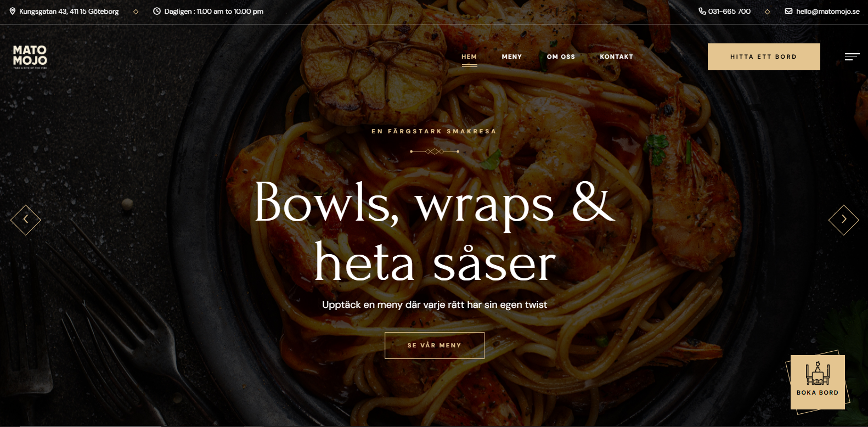Go to the Kontakt page

(616, 57)
